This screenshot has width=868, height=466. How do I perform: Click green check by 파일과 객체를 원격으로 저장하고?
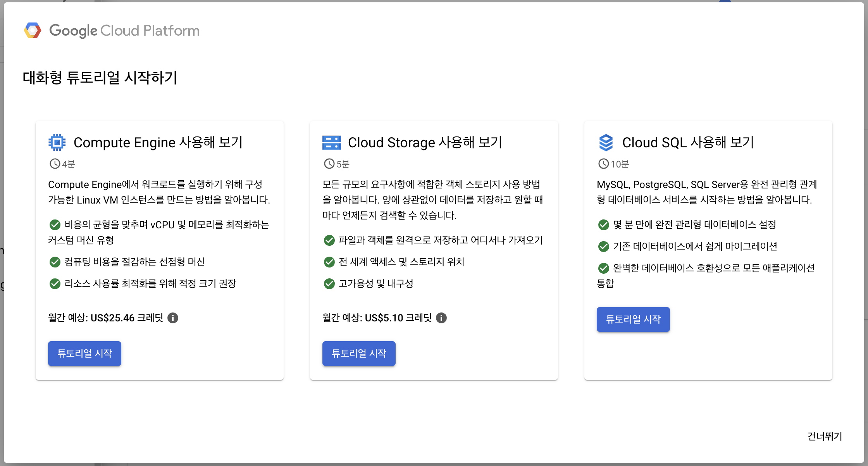click(x=329, y=240)
